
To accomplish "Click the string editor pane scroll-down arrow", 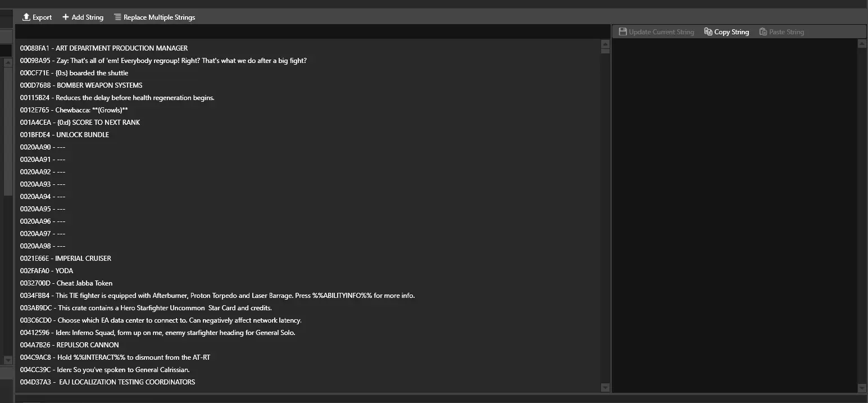I will 862,387.
